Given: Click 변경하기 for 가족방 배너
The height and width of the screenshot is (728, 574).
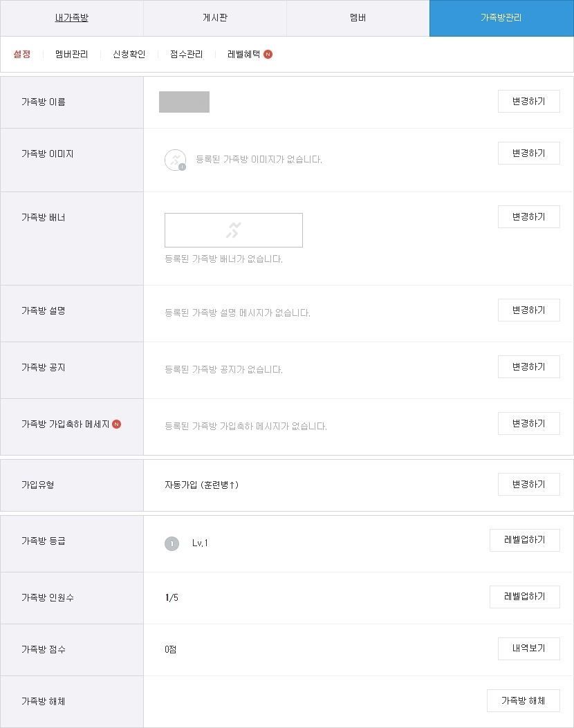Looking at the screenshot, I should 529,217.
